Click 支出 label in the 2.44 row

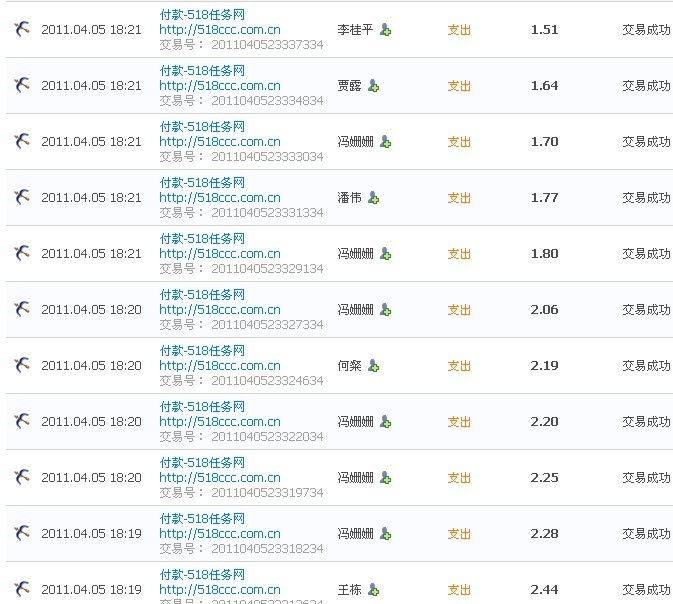459,590
